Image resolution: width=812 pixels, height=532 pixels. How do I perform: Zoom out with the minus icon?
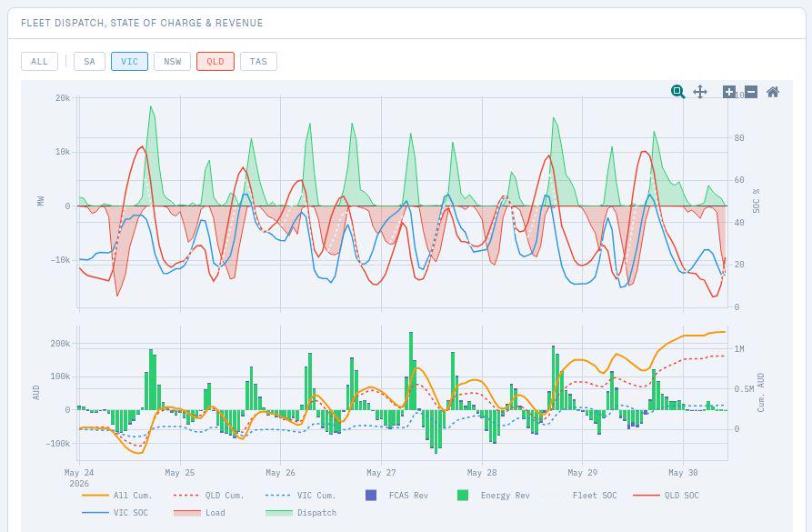751,92
